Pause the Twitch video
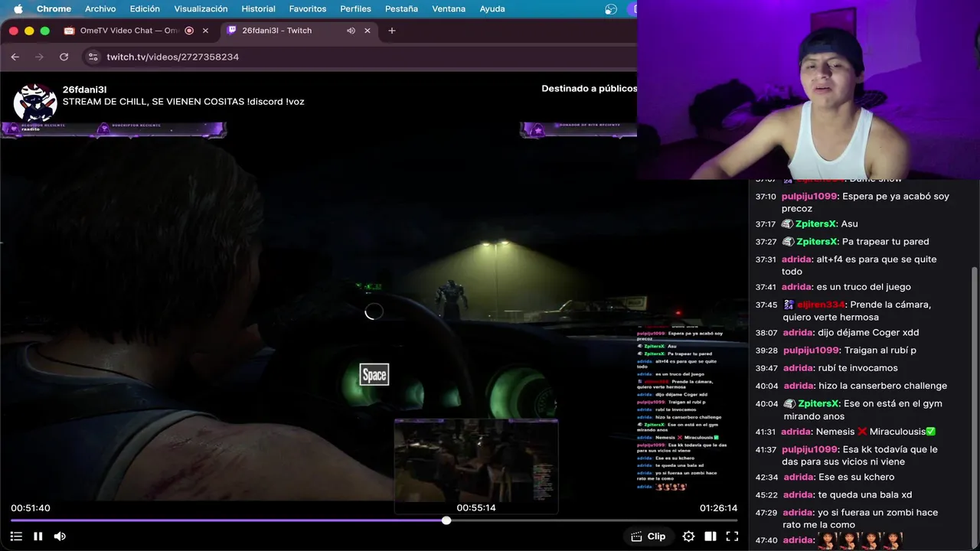 tap(38, 536)
